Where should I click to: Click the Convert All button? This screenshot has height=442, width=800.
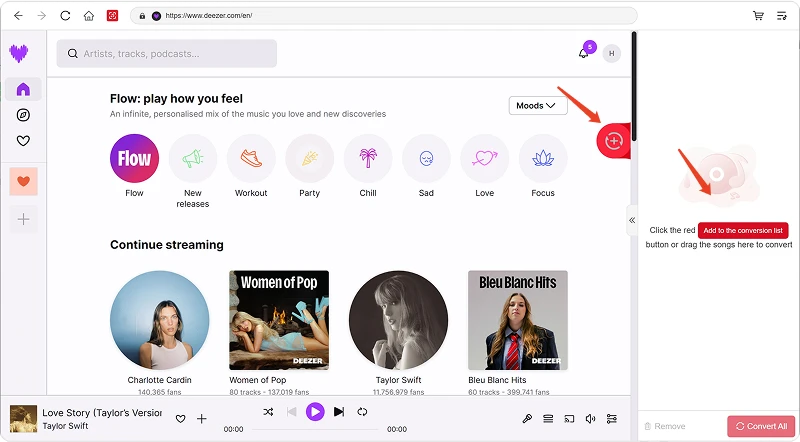tap(761, 426)
